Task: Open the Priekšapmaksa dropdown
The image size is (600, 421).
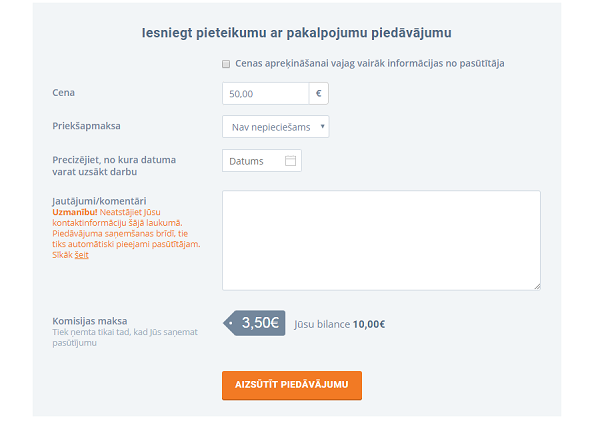Action: [275, 127]
